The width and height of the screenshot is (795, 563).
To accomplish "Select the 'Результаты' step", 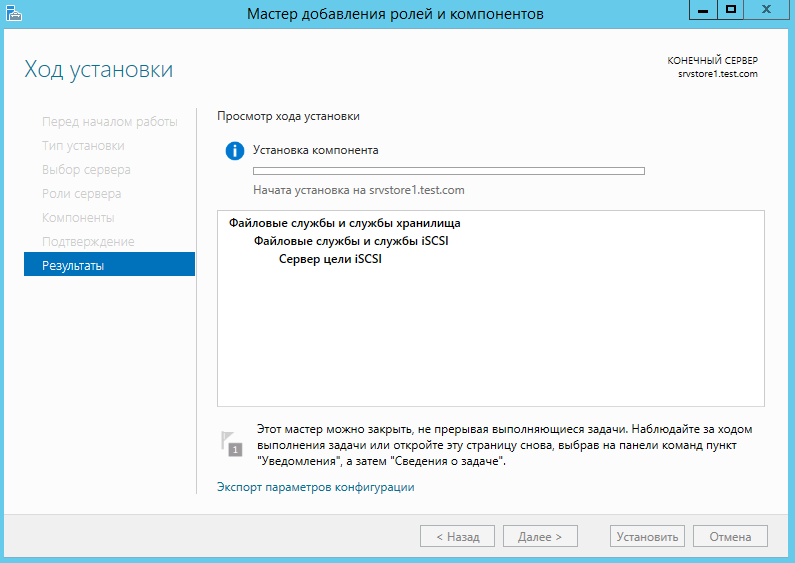I will coord(73,266).
